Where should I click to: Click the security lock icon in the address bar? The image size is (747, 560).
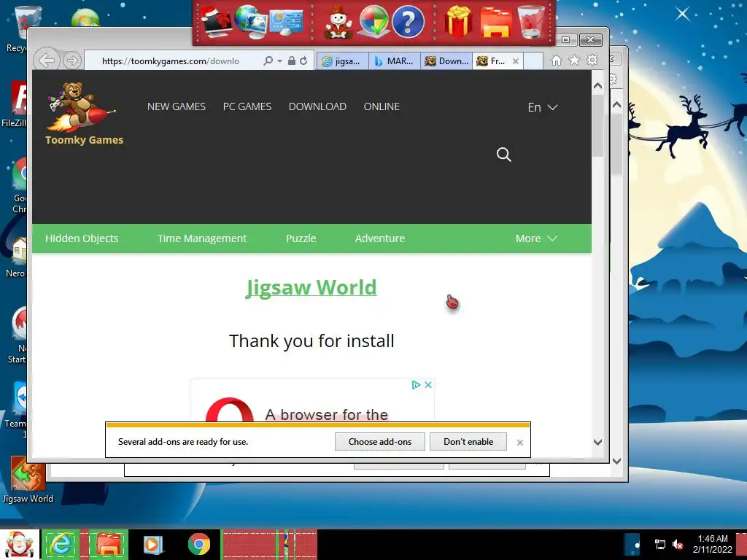[291, 61]
